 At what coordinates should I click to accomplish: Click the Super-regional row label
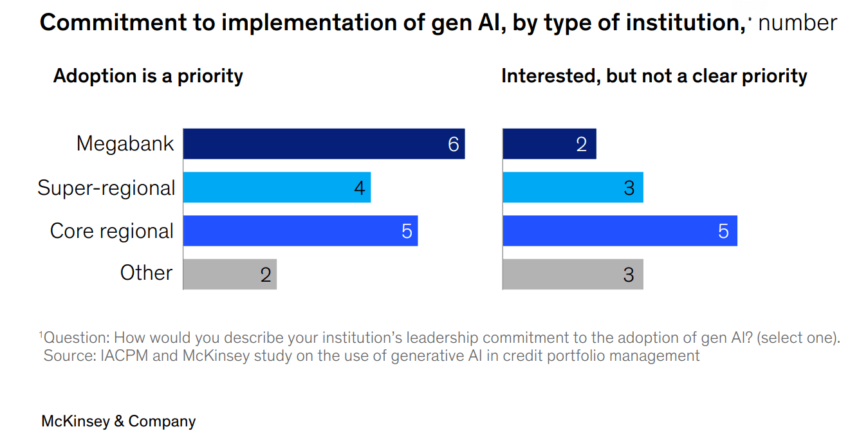[106, 188]
